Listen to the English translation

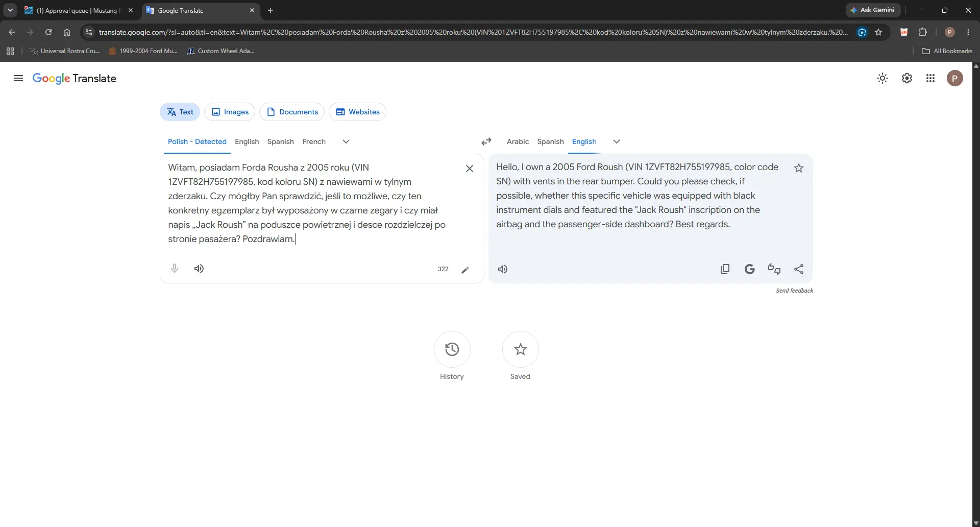(x=503, y=269)
